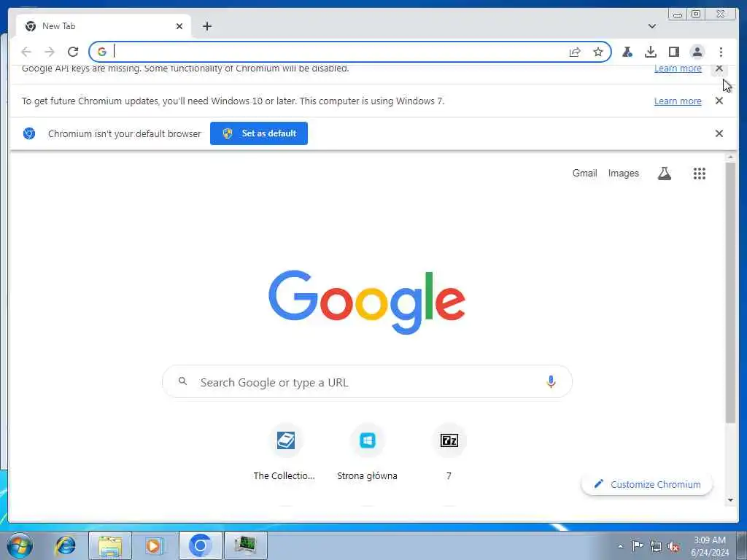Open Windows Media Player on taskbar

(x=153, y=545)
